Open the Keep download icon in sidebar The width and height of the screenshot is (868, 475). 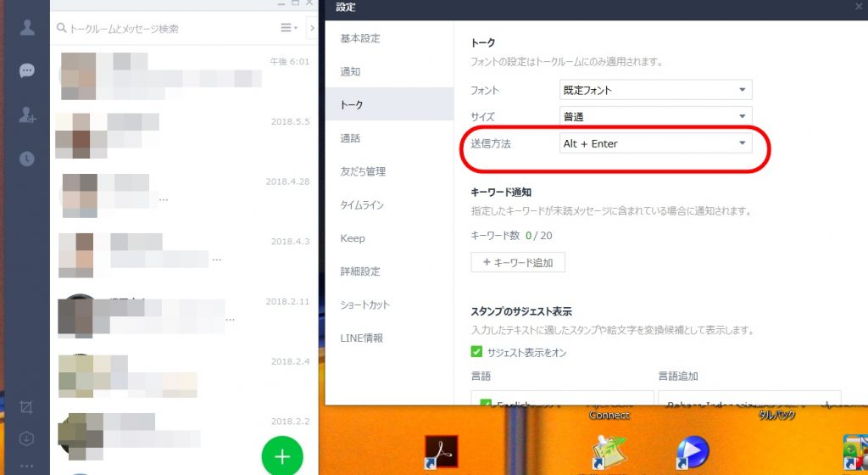[x=26, y=439]
